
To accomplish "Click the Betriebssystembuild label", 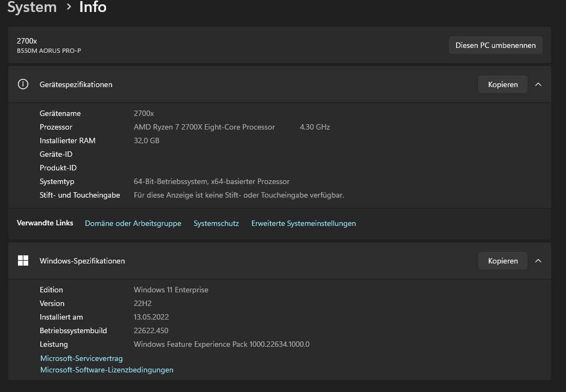I will pos(73,330).
